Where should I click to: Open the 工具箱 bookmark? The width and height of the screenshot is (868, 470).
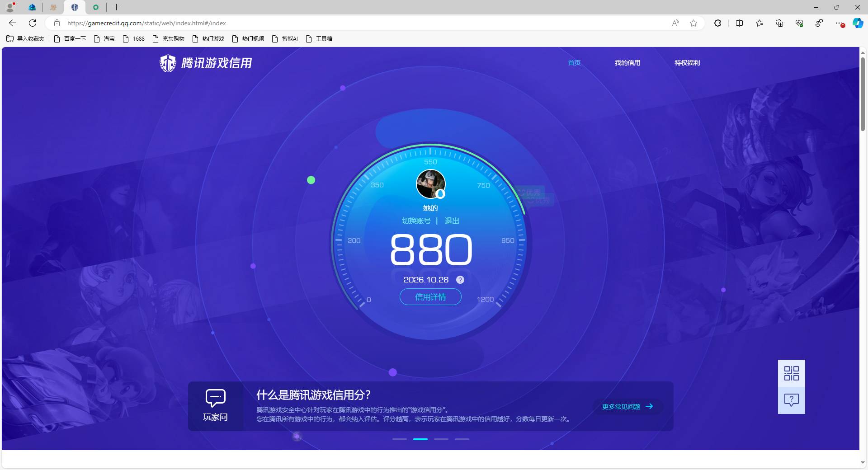pos(319,39)
